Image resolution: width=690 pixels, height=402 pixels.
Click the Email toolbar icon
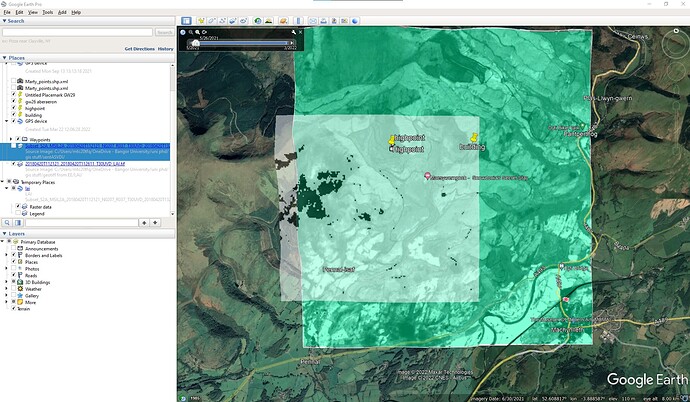tap(313, 21)
